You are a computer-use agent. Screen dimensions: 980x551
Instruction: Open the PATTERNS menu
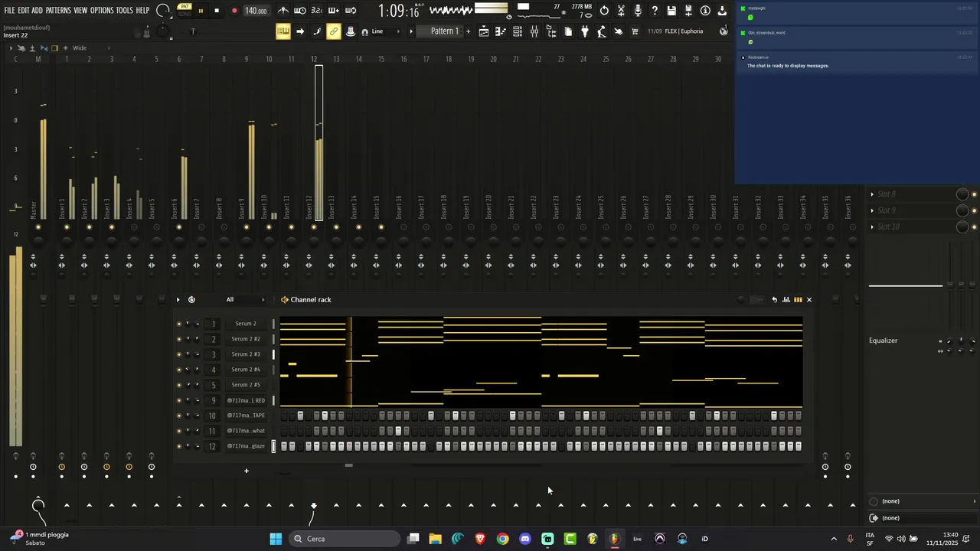[58, 11]
